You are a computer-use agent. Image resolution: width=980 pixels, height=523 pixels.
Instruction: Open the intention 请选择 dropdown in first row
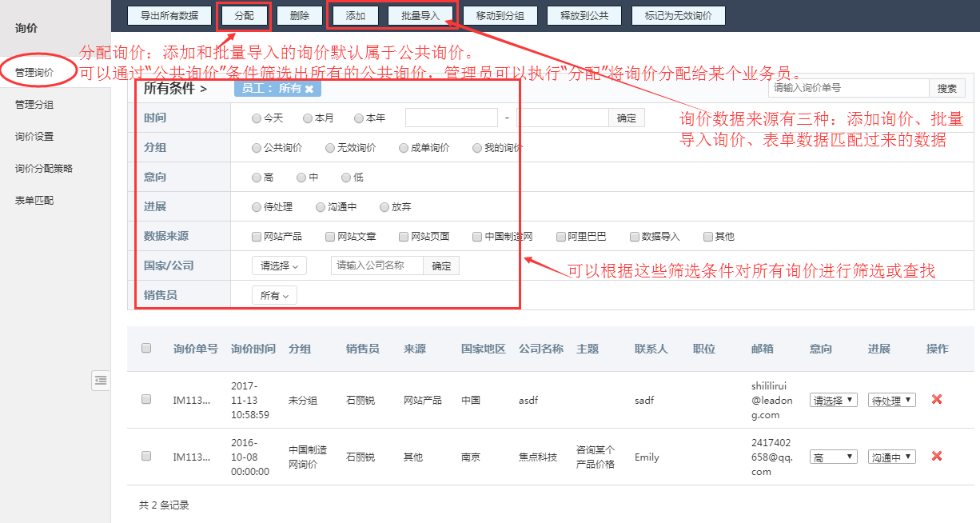click(x=833, y=401)
